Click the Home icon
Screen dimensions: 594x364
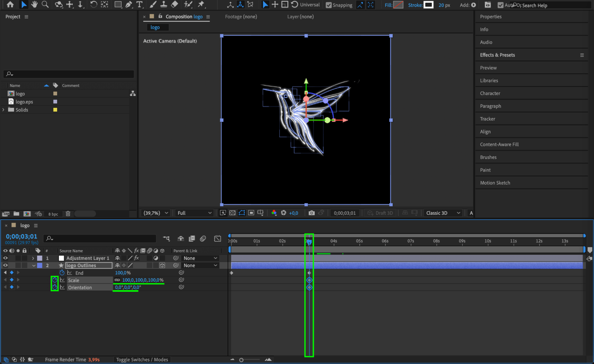(10, 4)
